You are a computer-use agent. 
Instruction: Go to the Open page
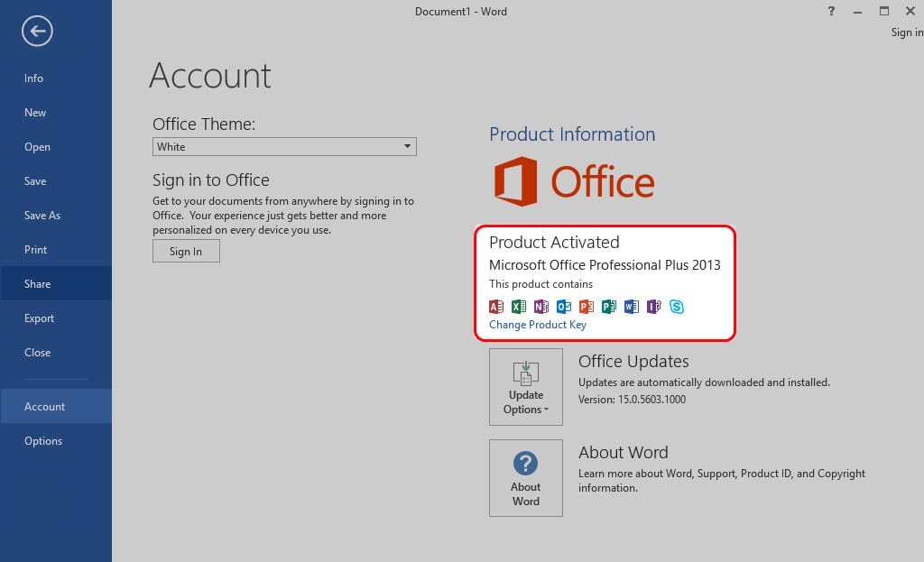click(56, 147)
